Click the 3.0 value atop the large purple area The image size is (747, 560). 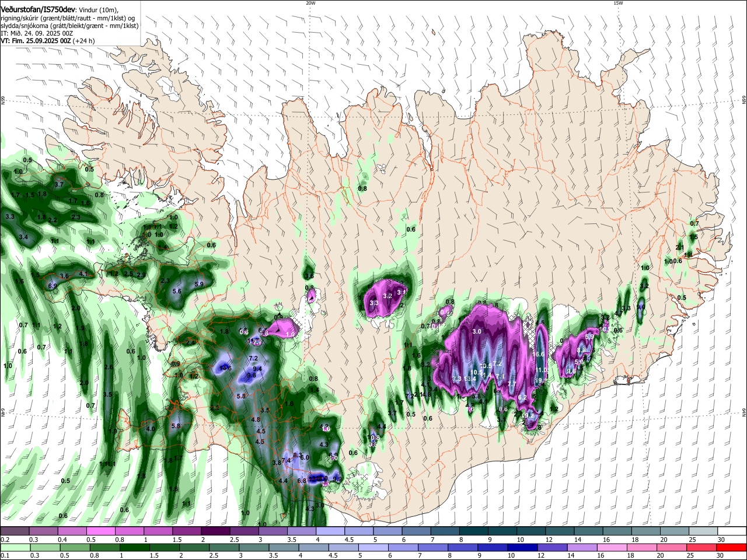[477, 331]
